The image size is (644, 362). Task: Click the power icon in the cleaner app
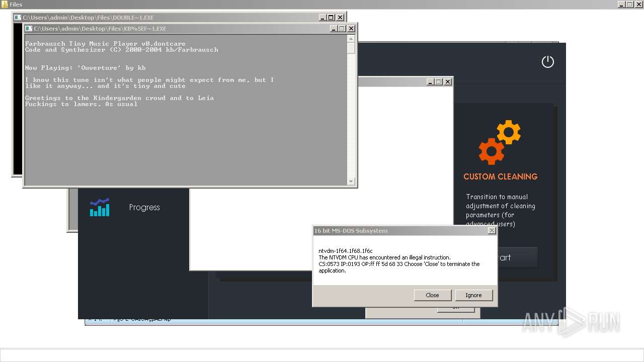coord(547,62)
